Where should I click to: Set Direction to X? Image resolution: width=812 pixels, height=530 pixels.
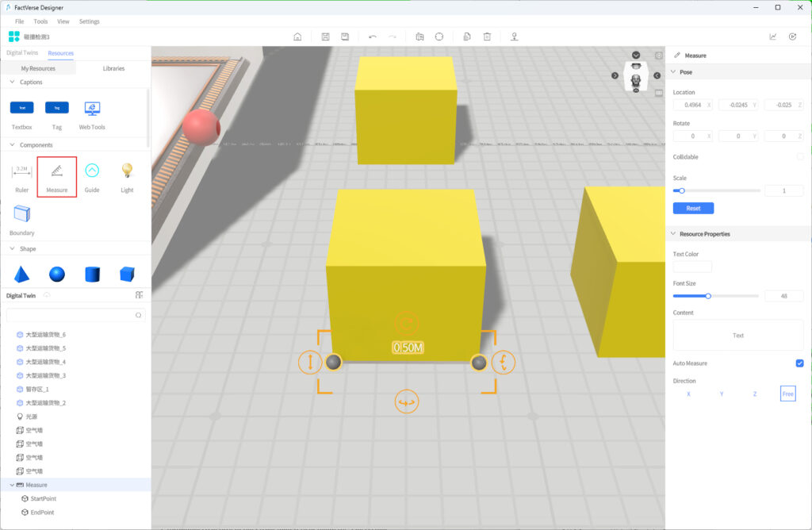[x=688, y=394]
